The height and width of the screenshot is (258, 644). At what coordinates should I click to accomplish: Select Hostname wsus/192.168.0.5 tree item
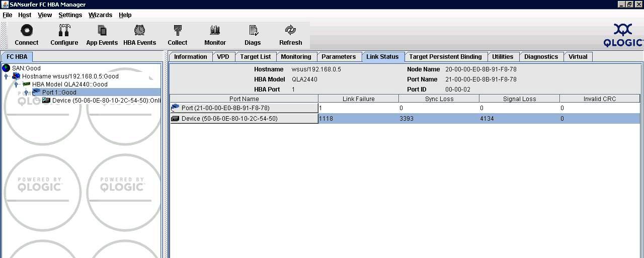70,76
